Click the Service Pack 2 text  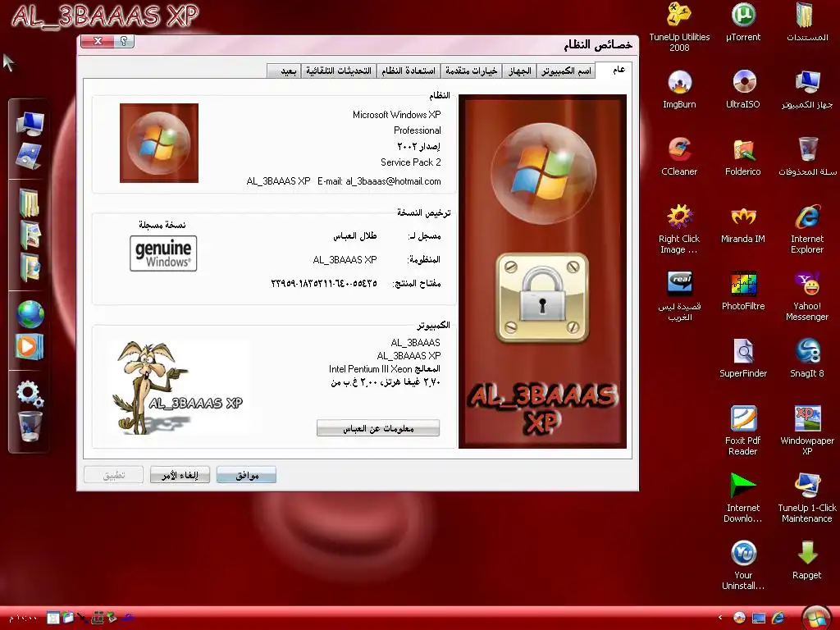click(x=411, y=162)
